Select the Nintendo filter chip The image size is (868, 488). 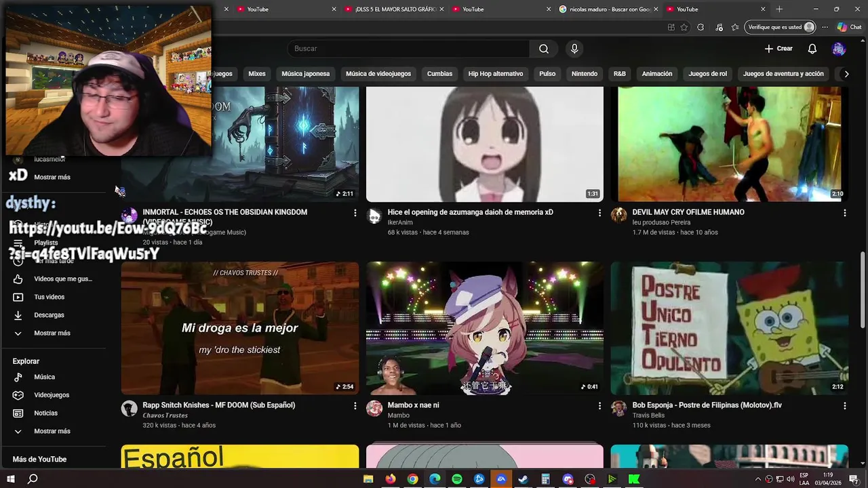point(585,74)
